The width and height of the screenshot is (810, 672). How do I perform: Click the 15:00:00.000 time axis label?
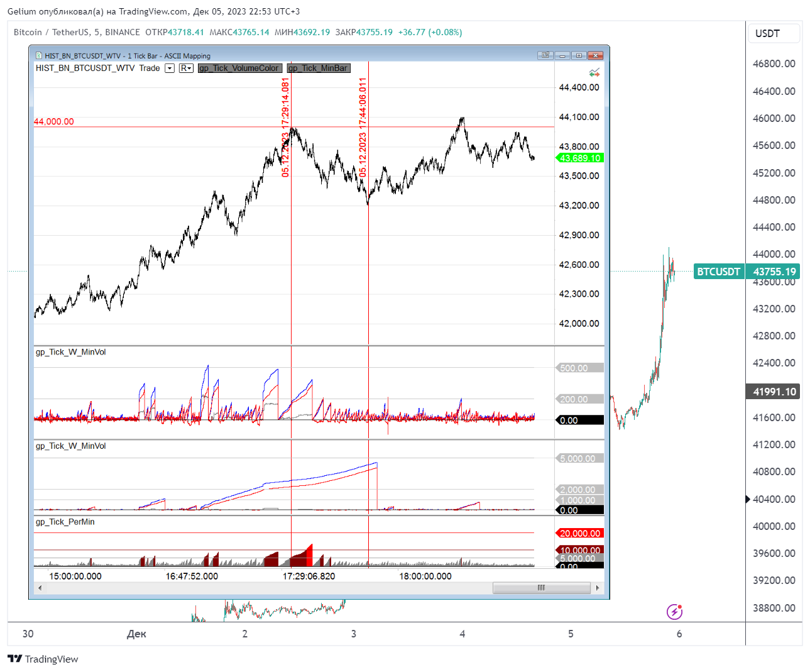coord(75,576)
